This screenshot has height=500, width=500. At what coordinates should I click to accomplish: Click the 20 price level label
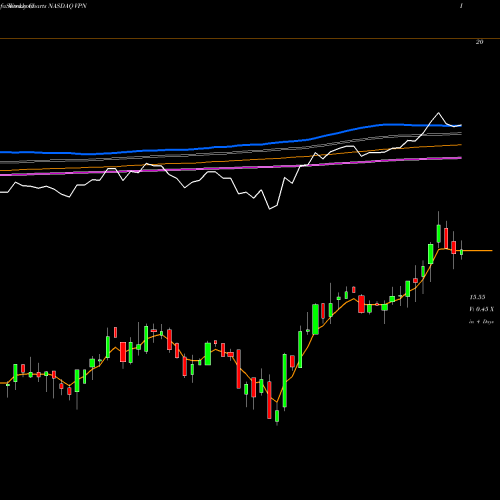pyautogui.click(x=479, y=42)
